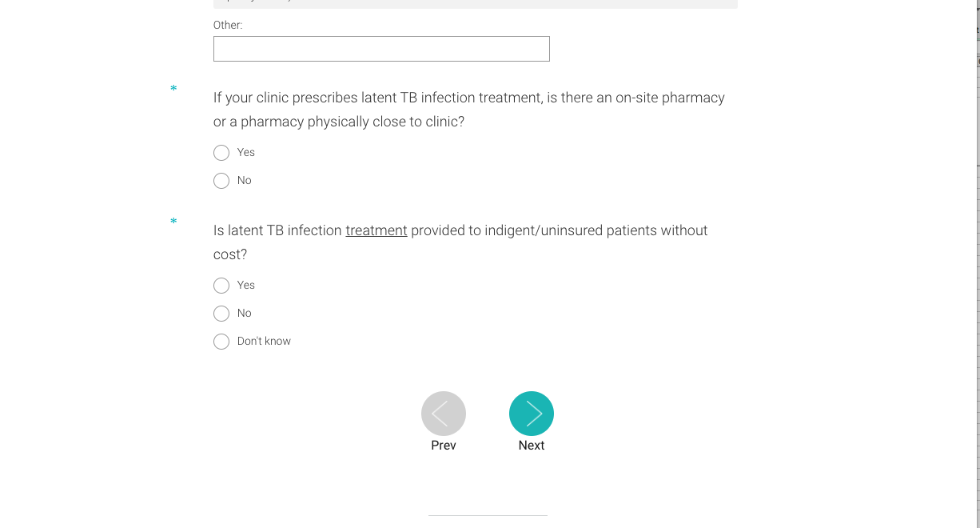The width and height of the screenshot is (980, 528).
Task: Select No for on-site pharmacy question
Action: [x=221, y=181]
